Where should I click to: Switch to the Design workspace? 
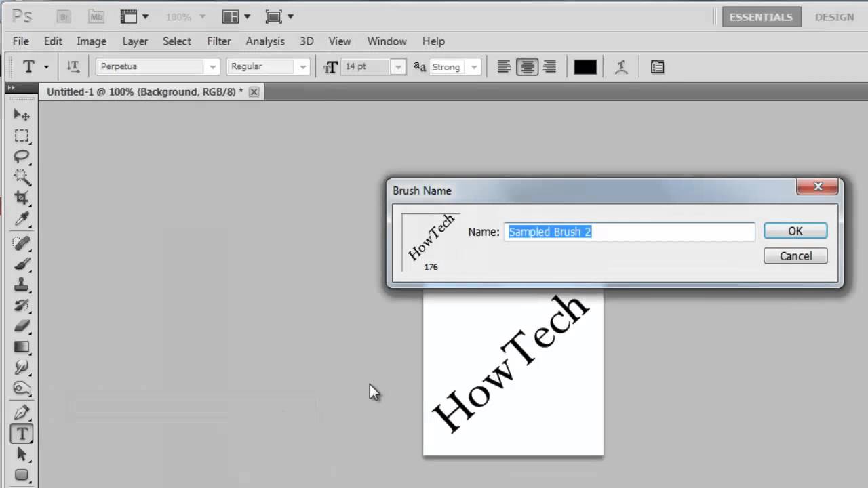click(x=834, y=17)
